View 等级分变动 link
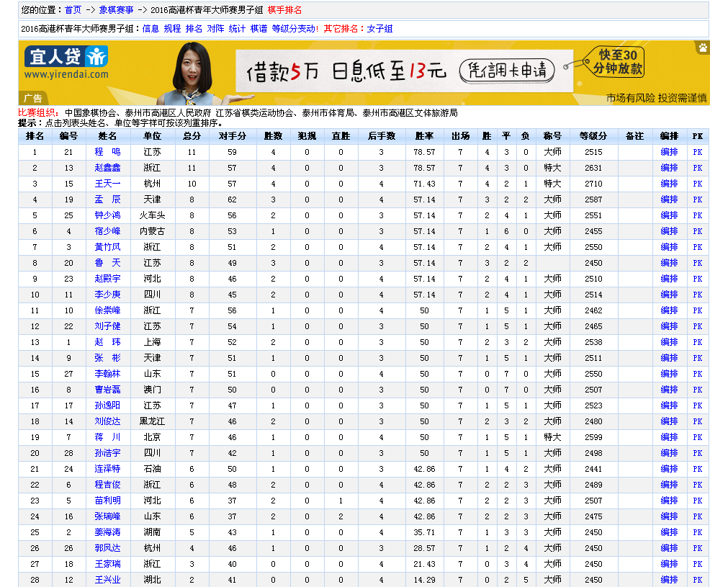The height and width of the screenshot is (587, 728). coord(295,29)
